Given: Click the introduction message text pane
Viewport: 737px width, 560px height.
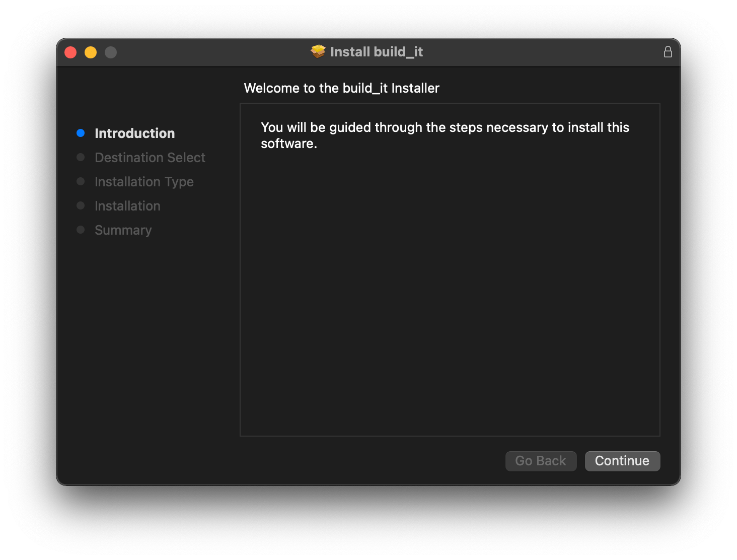Looking at the screenshot, I should click(x=450, y=269).
